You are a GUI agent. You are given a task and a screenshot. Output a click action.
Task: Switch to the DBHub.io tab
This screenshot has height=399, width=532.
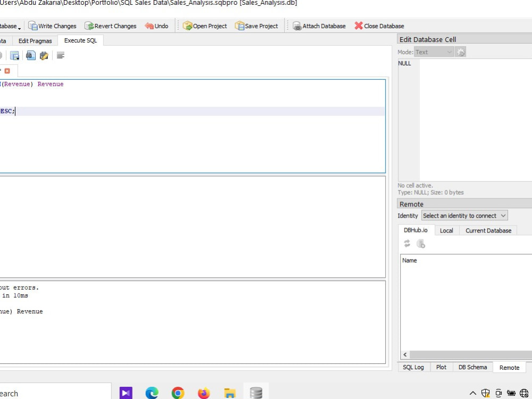415,230
